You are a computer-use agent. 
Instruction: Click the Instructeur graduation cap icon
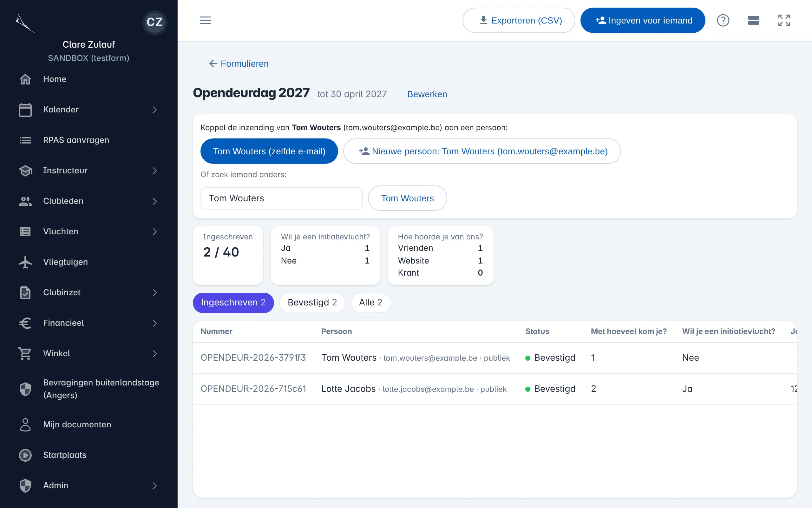(x=25, y=171)
